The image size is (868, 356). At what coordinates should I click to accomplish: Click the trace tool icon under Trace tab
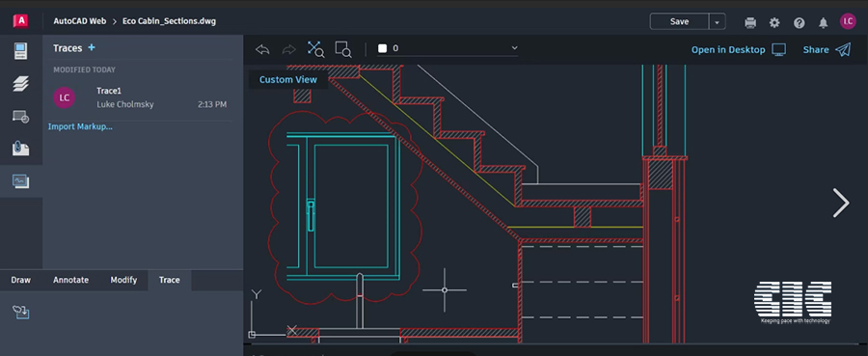[21, 312]
